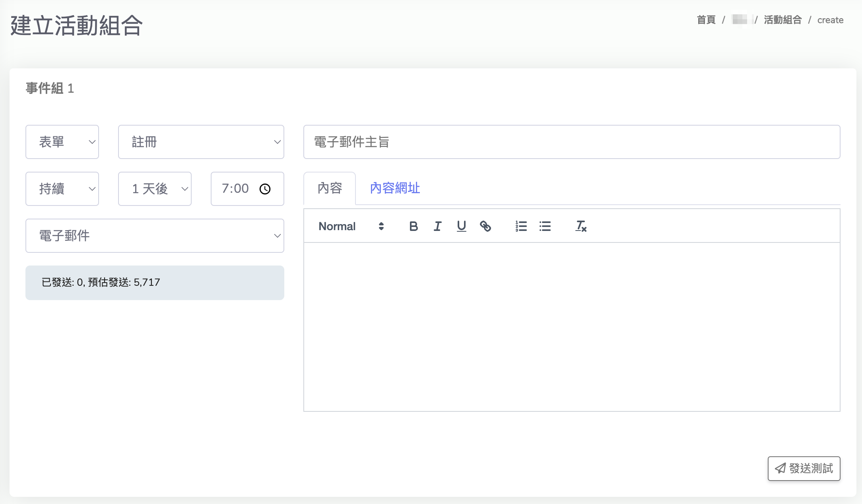
Task: Apply underline formatting
Action: pos(461,226)
